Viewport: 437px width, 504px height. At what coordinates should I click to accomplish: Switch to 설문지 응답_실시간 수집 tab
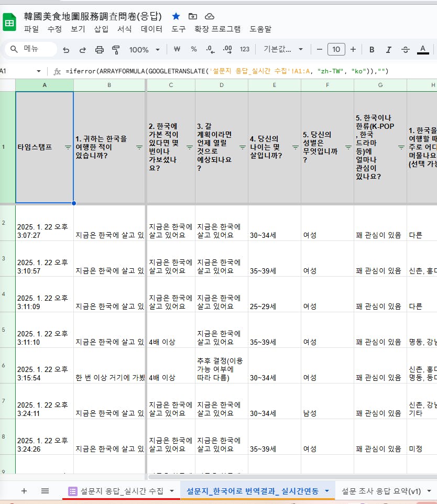[x=122, y=491]
